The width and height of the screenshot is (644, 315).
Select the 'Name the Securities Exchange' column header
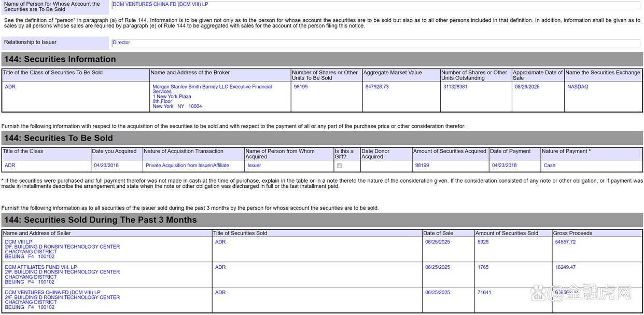pyautogui.click(x=603, y=73)
